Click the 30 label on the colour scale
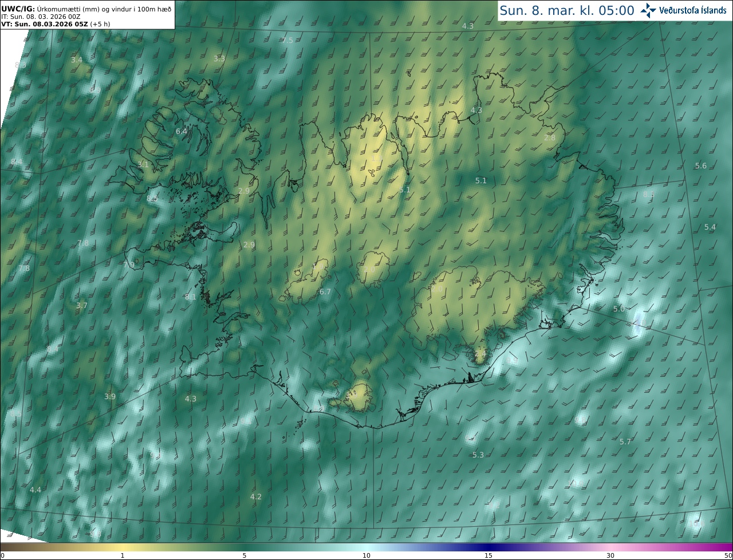 [610, 555]
